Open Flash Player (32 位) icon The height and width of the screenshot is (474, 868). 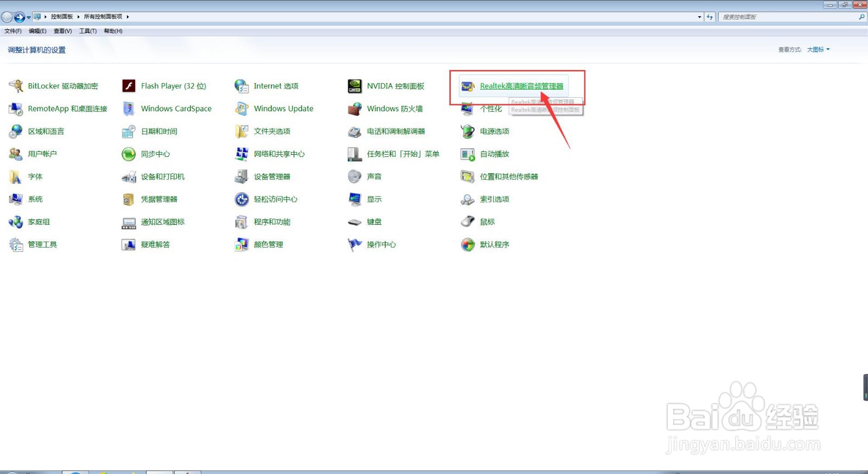coord(129,86)
